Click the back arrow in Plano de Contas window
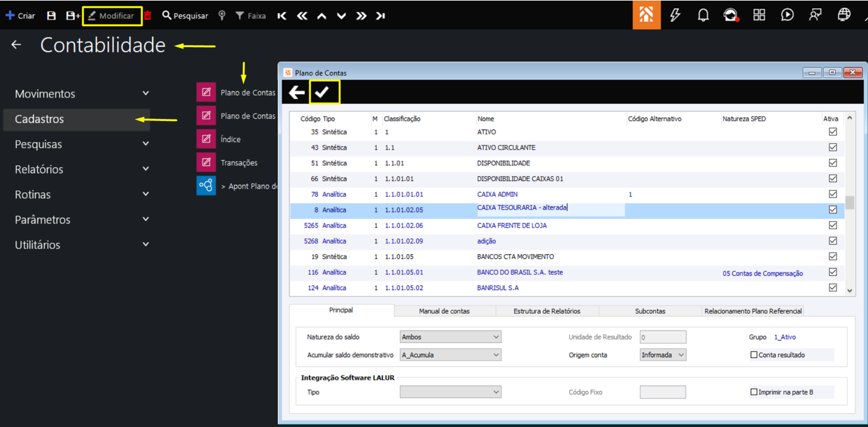 point(296,93)
